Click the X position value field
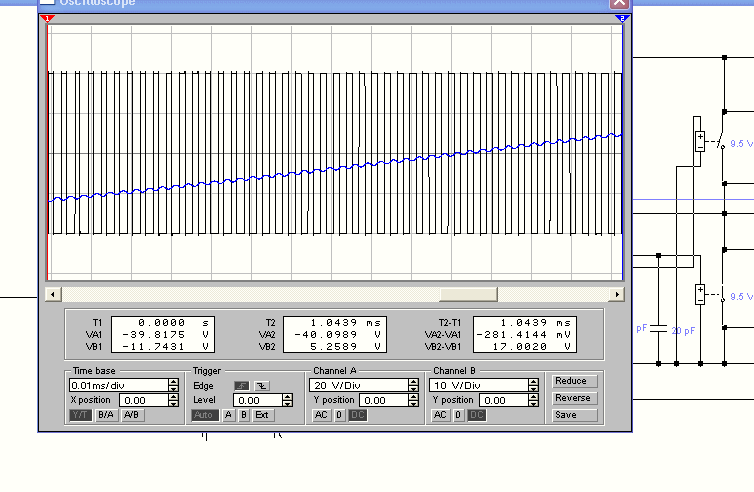The height and width of the screenshot is (492, 754). tap(144, 400)
